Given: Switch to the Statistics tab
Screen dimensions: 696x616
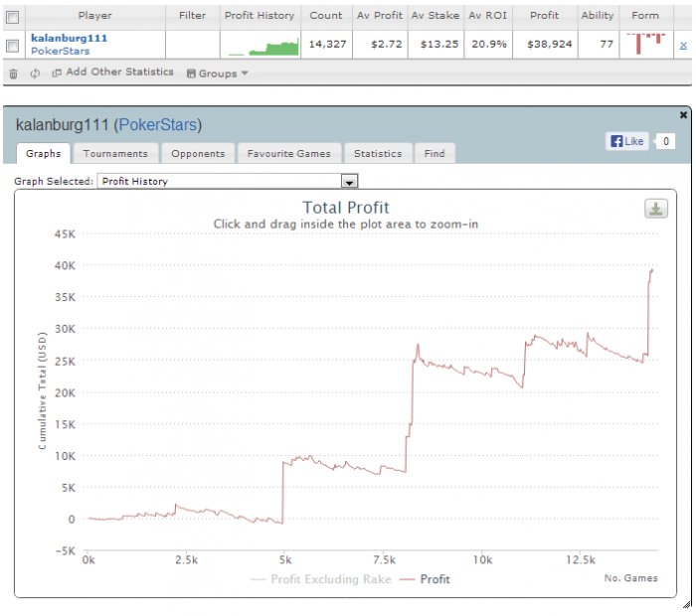Looking at the screenshot, I should [x=378, y=153].
